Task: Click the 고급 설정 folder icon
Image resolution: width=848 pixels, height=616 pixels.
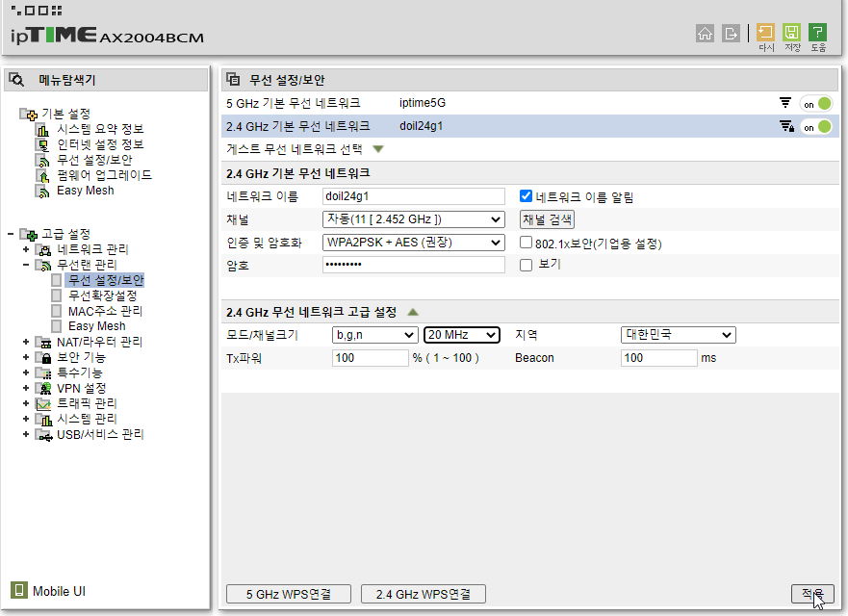Action: coord(29,235)
